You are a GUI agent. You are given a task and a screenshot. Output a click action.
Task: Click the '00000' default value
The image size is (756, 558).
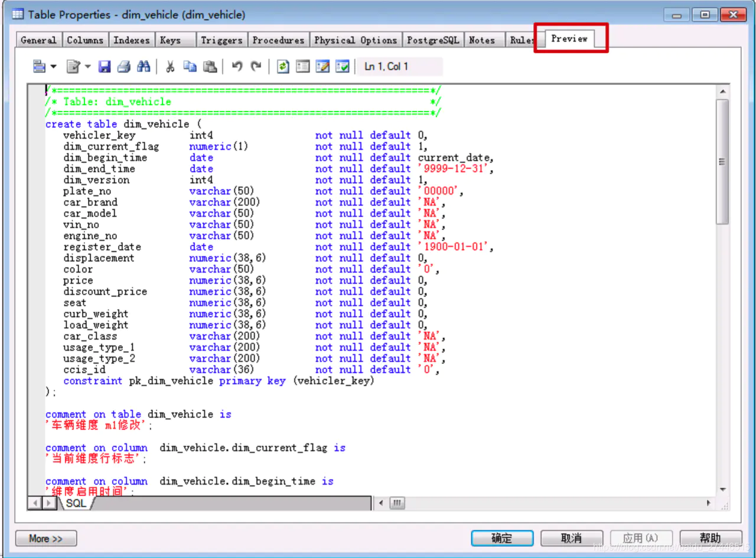(438, 191)
